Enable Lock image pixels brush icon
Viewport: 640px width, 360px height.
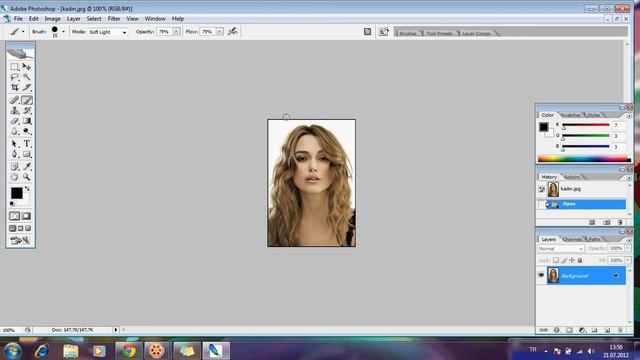pyautogui.click(x=564, y=260)
